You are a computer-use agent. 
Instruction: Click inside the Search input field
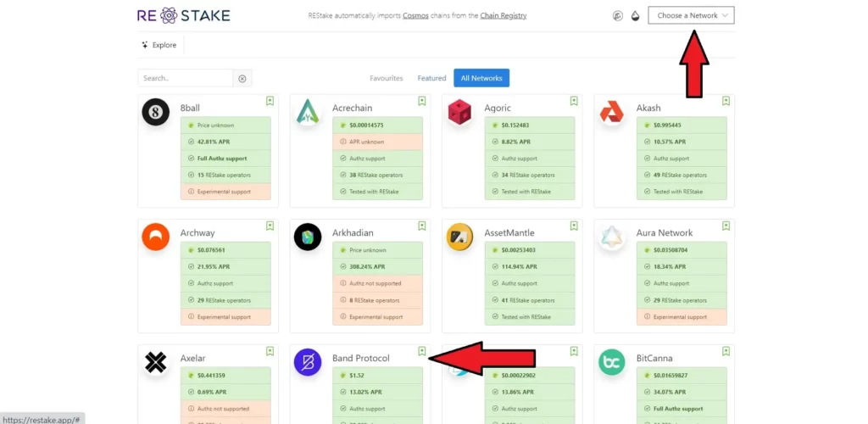[x=185, y=78]
